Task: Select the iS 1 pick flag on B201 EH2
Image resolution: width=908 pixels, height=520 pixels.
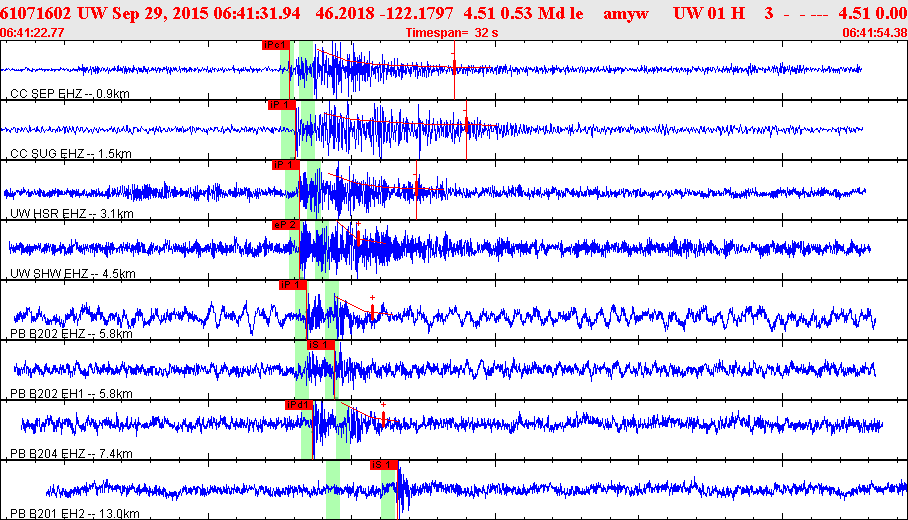Action: (x=384, y=465)
